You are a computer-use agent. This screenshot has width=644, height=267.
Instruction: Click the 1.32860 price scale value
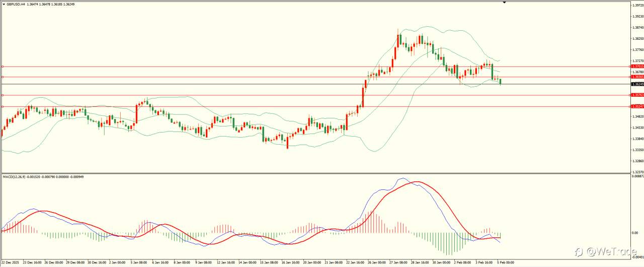coord(637,161)
